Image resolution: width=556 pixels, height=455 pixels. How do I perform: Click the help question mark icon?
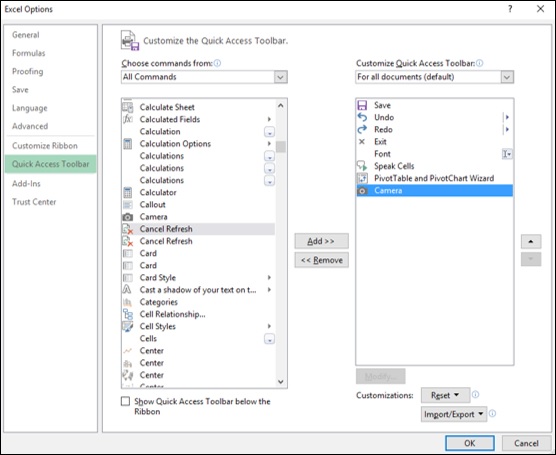coord(510,9)
